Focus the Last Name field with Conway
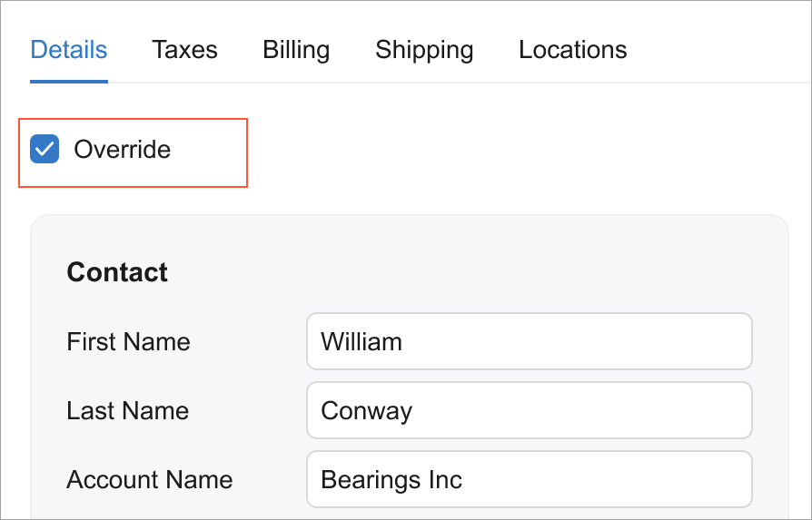This screenshot has width=812, height=520. [x=529, y=410]
